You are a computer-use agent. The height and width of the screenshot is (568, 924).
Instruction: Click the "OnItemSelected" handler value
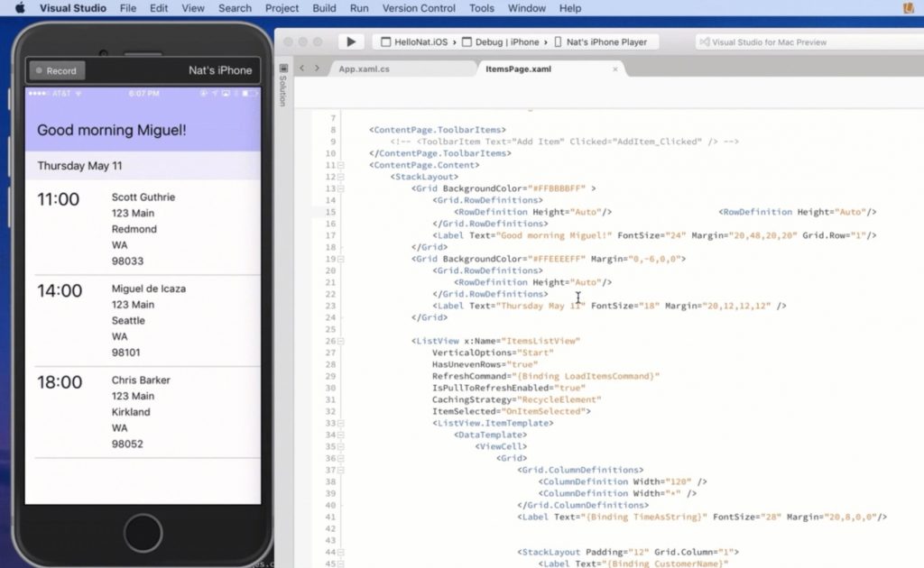(x=543, y=411)
